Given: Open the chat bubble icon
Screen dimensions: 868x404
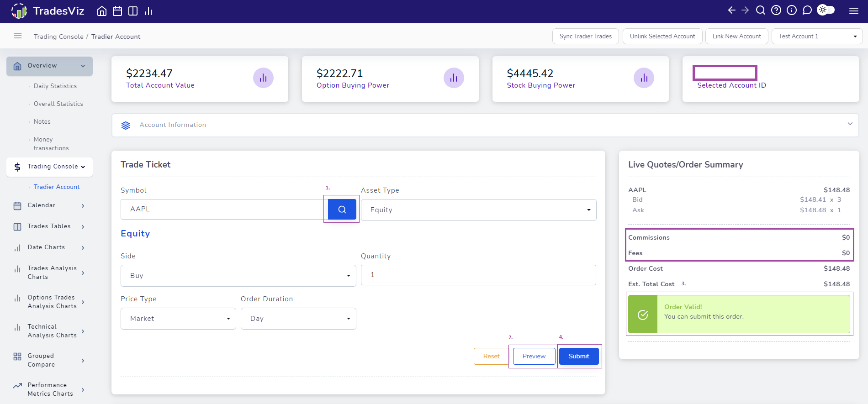Looking at the screenshot, I should pyautogui.click(x=807, y=10).
